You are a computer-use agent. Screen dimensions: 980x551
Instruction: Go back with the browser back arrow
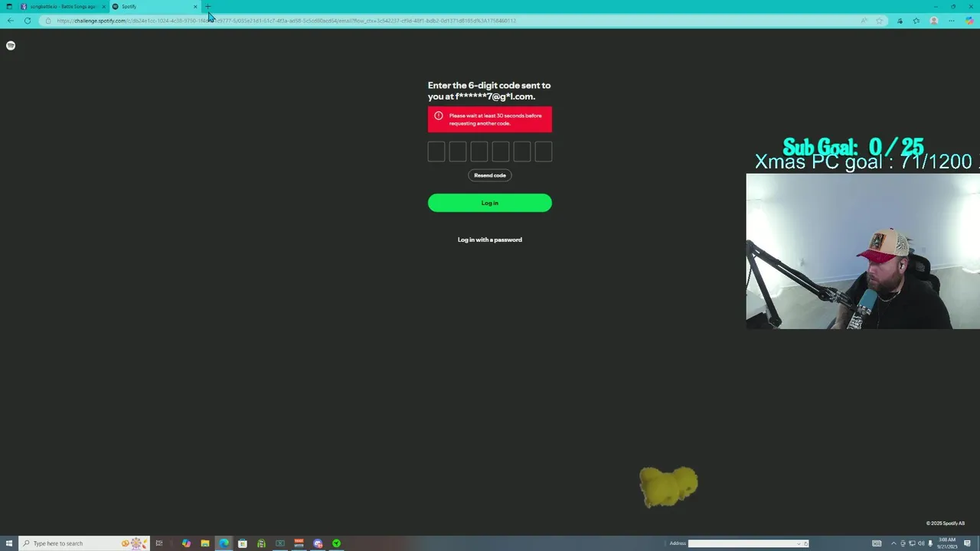[10, 21]
